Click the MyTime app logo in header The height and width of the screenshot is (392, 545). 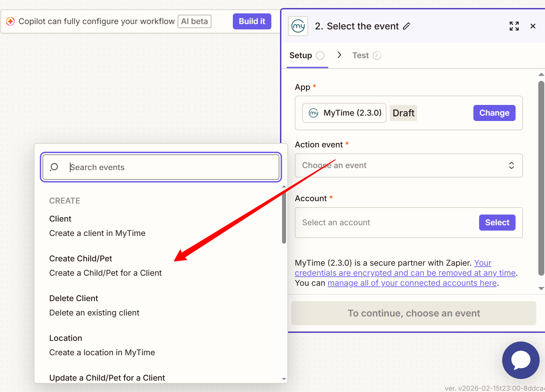(x=298, y=26)
